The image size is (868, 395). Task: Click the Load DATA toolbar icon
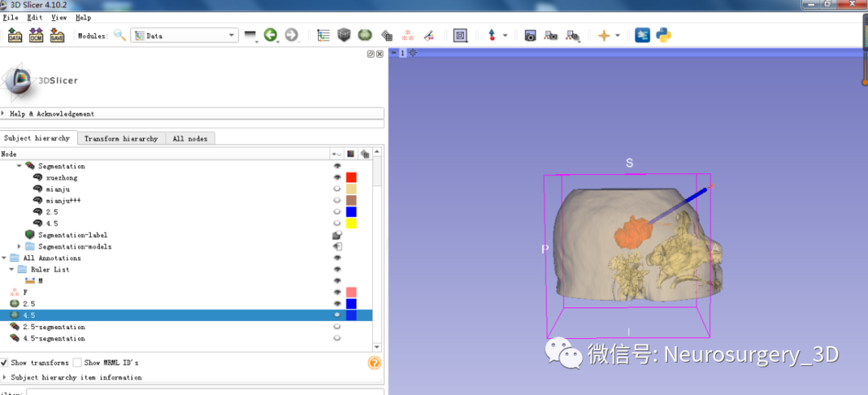pos(15,35)
